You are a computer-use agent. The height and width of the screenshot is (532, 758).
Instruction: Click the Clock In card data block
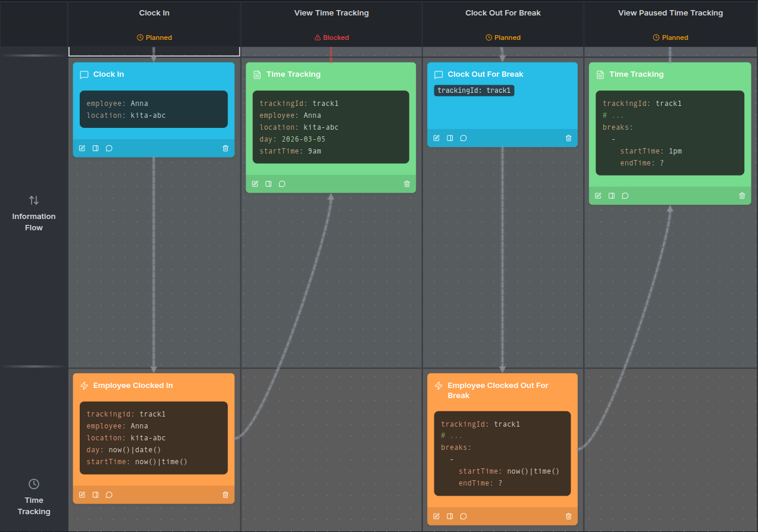click(154, 109)
